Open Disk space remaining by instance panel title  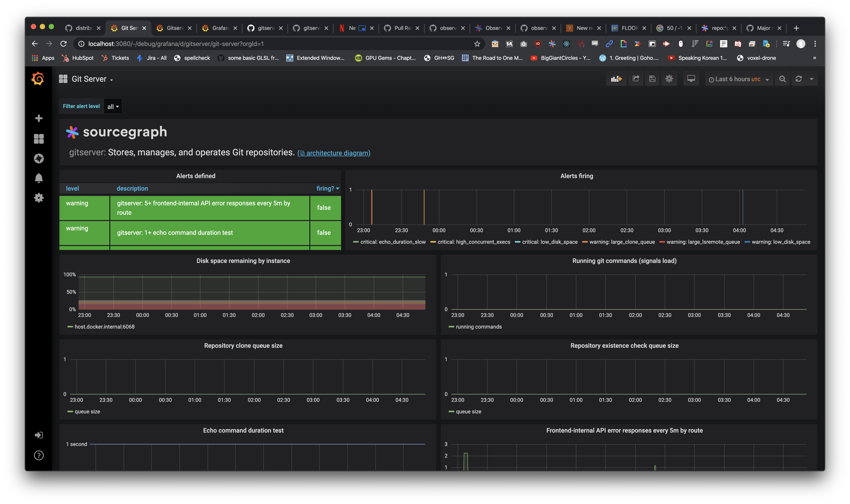[243, 261]
